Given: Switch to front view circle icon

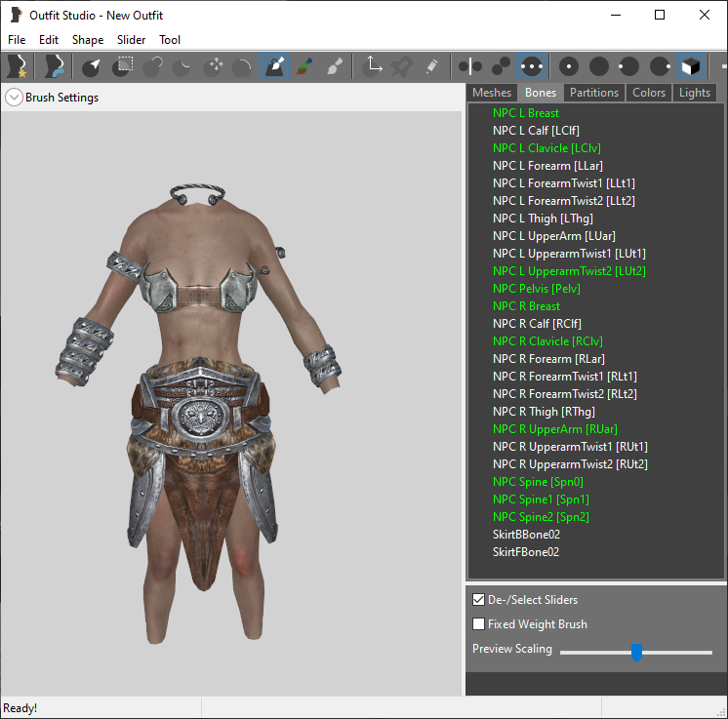Looking at the screenshot, I should coord(569,66).
